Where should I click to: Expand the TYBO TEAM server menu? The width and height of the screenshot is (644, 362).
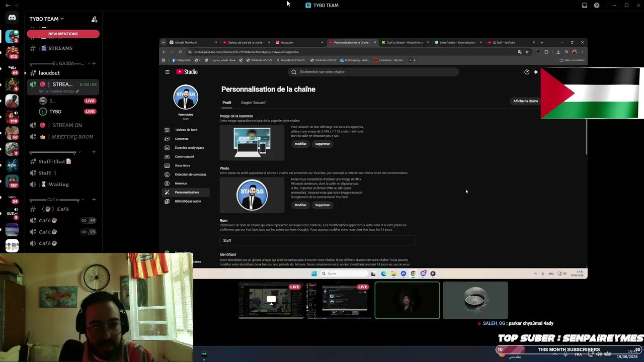46,19
